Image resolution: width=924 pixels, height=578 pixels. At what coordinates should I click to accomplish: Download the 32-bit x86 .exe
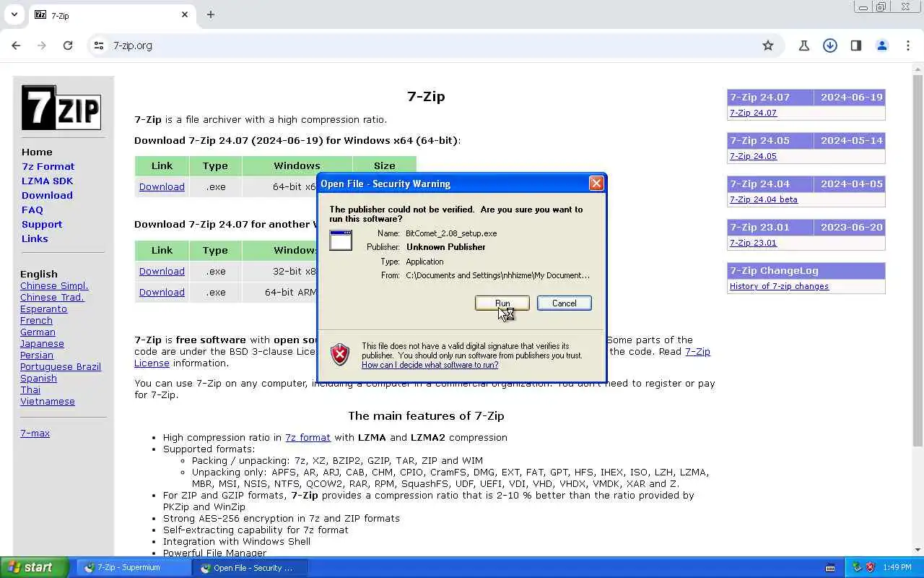(162, 271)
